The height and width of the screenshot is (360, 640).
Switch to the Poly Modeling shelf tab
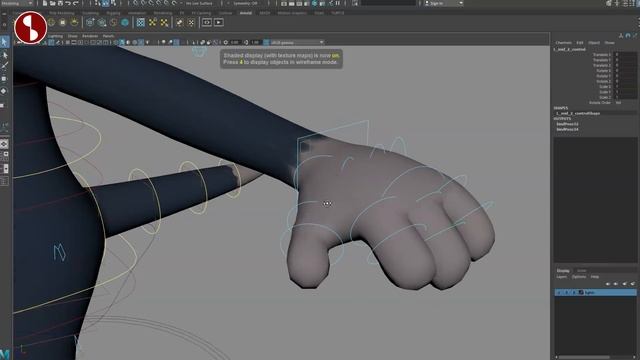click(x=62, y=13)
